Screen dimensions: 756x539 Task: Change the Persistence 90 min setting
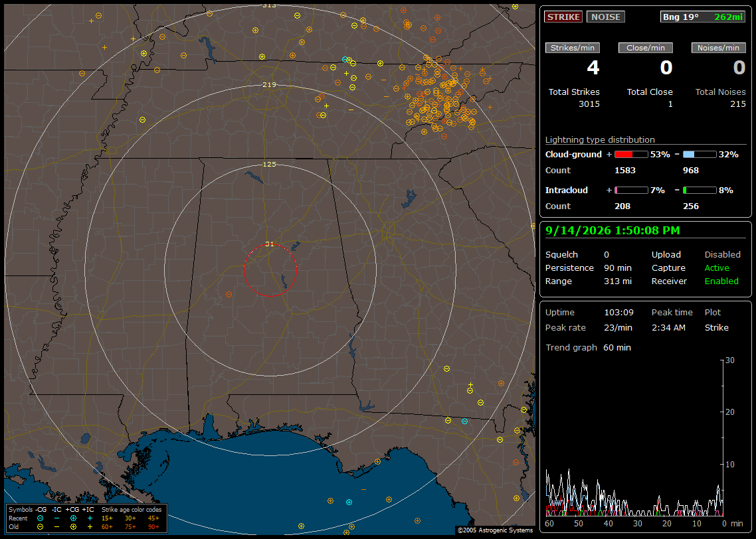[618, 268]
